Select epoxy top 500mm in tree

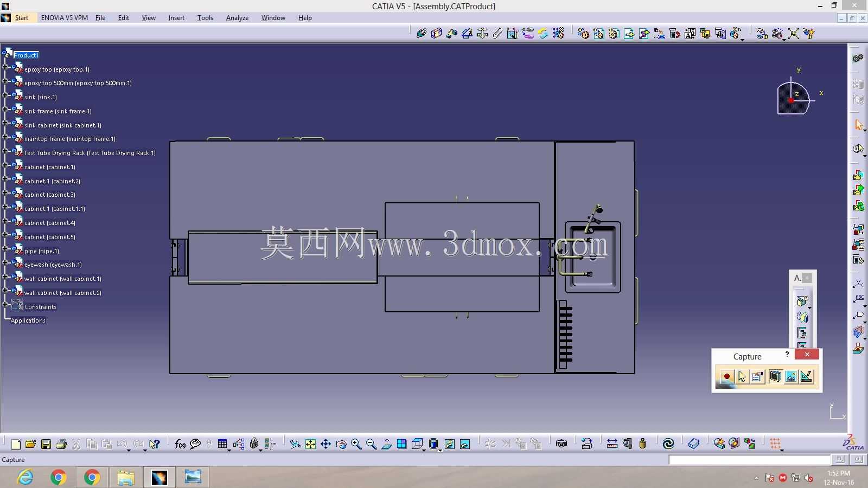click(78, 83)
